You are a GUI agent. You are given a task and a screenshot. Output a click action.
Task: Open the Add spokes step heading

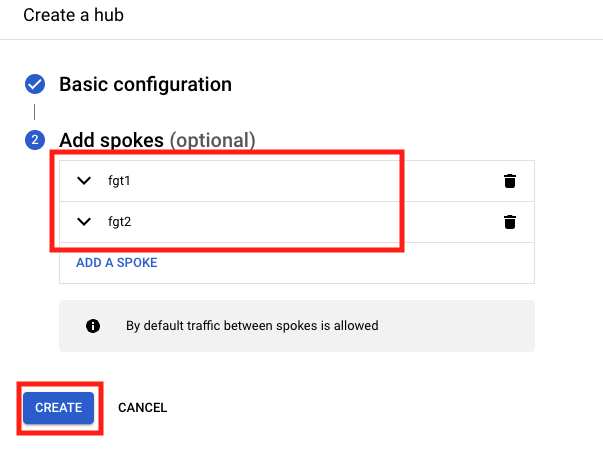click(x=112, y=140)
